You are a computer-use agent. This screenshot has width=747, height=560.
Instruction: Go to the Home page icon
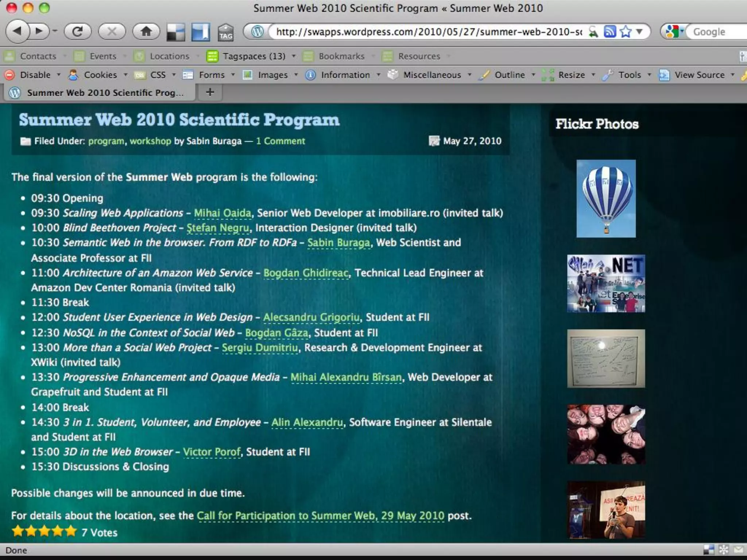[146, 32]
